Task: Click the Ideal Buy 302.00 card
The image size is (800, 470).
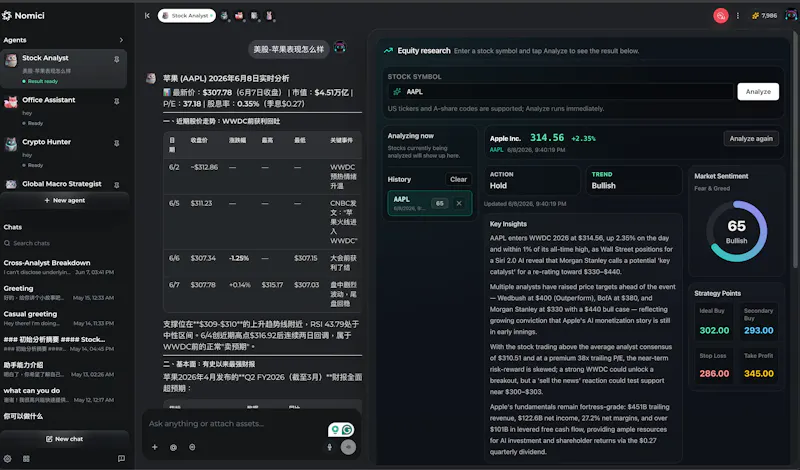Action: point(714,322)
